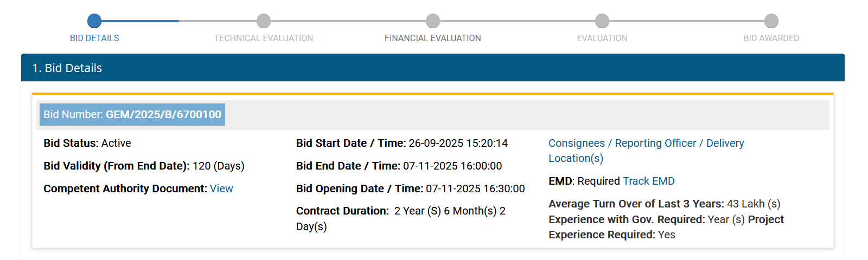
Task: Click the blue progress bar segment
Action: click(140, 21)
